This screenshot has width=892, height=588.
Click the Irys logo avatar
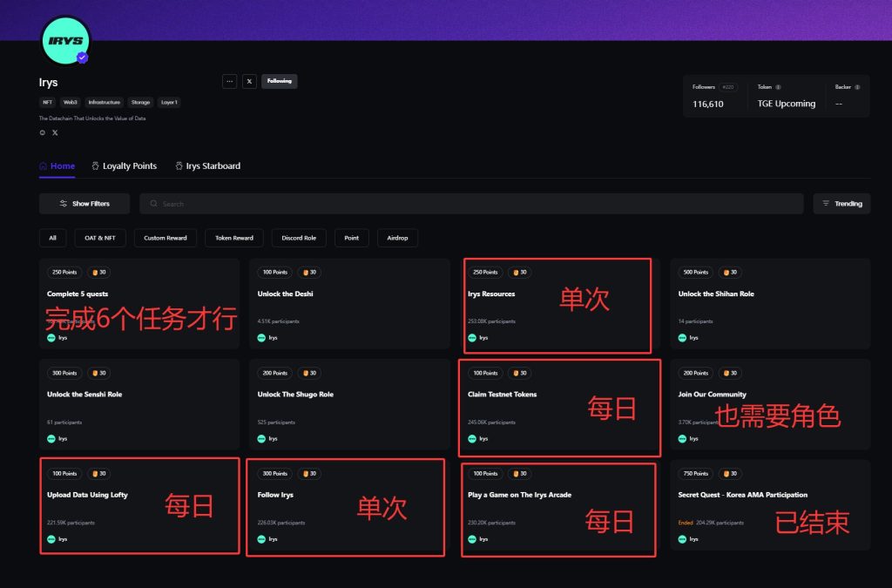tap(65, 40)
